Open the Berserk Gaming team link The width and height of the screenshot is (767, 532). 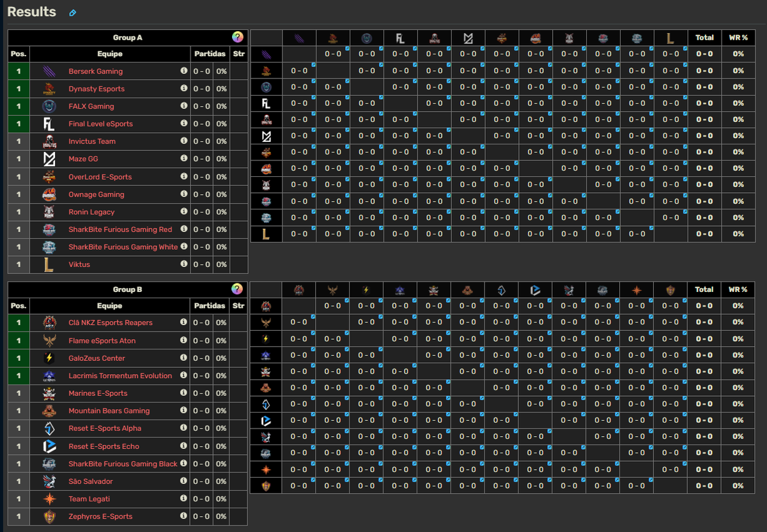pos(95,72)
